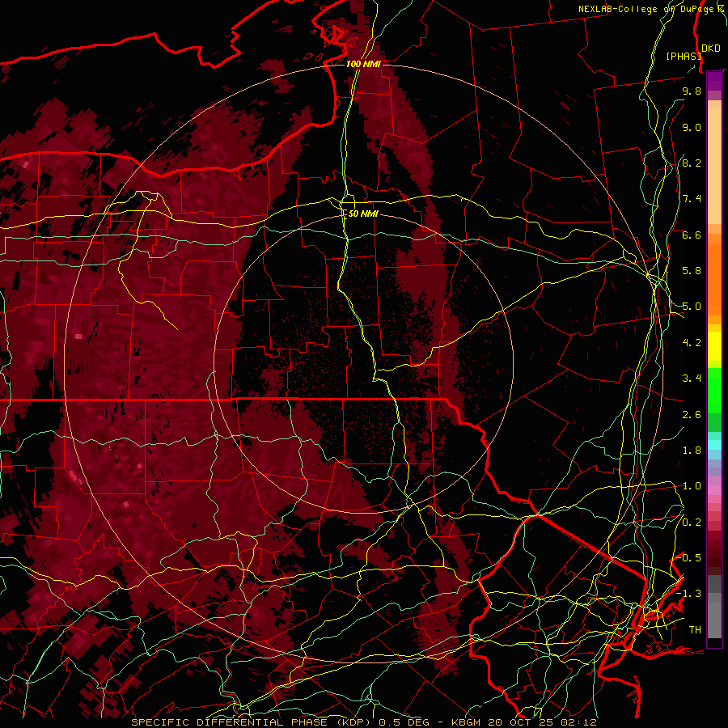This screenshot has width=728, height=728.
Task: Pick the bright green band of the color bar
Action: (714, 392)
